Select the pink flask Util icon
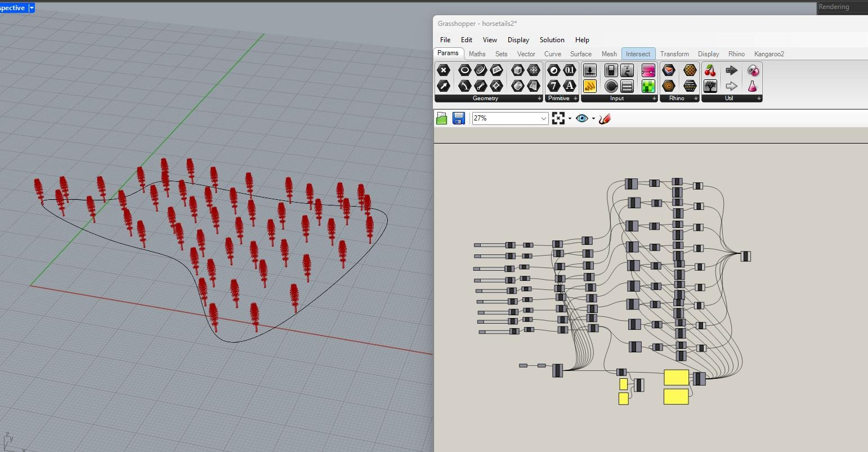 click(753, 86)
